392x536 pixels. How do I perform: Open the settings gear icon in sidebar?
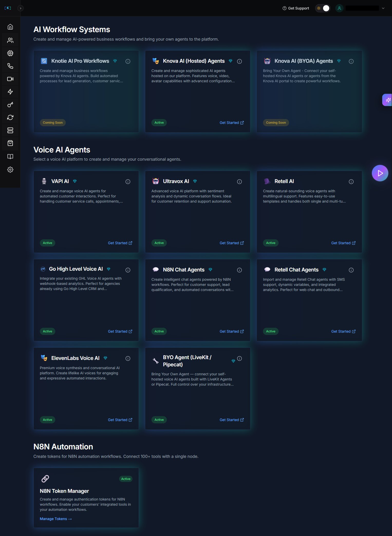10,170
